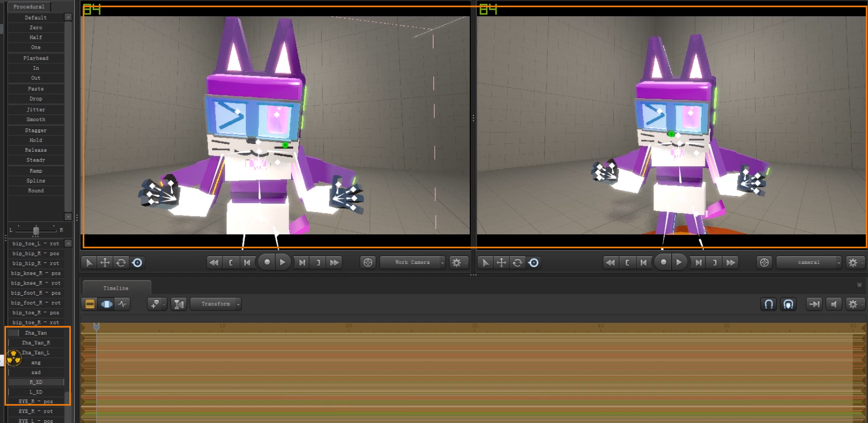
Task: Open camera1 viewport settings gear
Action: coord(855,262)
